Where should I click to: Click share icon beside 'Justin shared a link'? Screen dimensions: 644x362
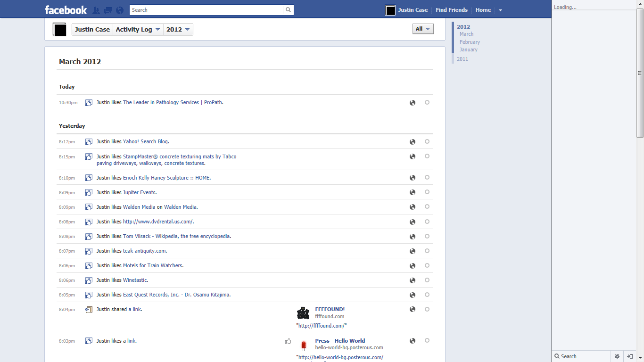(x=88, y=310)
